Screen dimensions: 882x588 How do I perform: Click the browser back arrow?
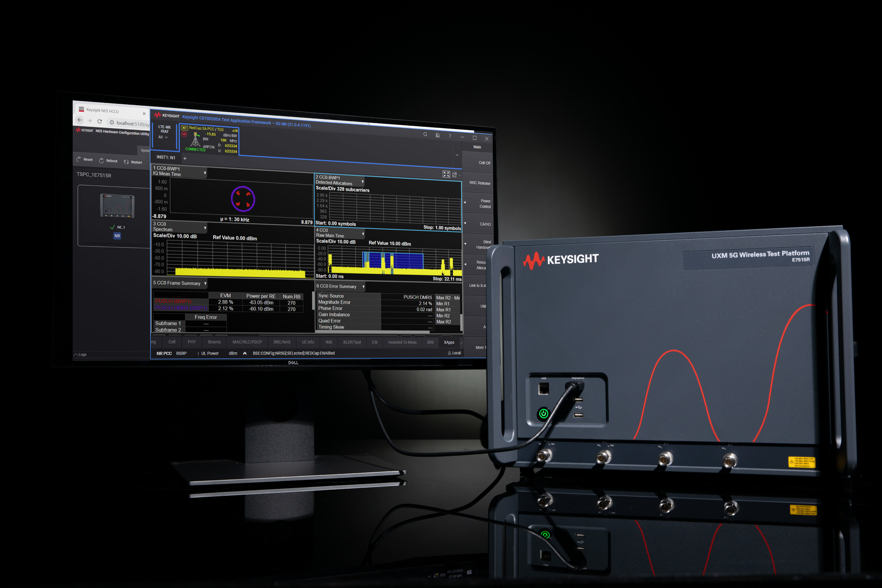pyautogui.click(x=79, y=120)
